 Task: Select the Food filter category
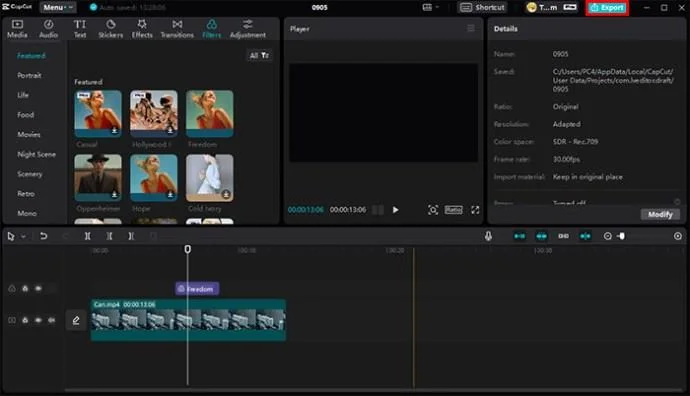pyautogui.click(x=26, y=114)
